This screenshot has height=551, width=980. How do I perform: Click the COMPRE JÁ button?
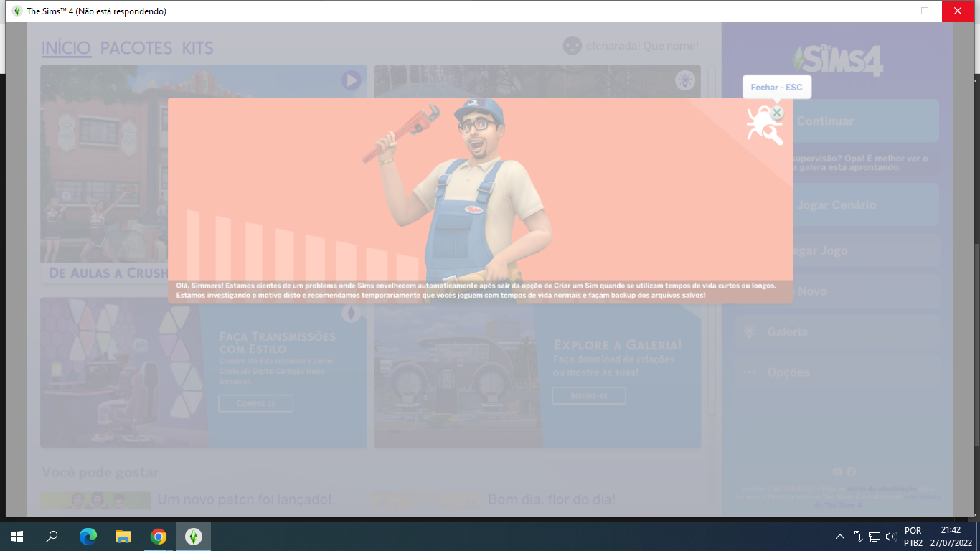(256, 403)
